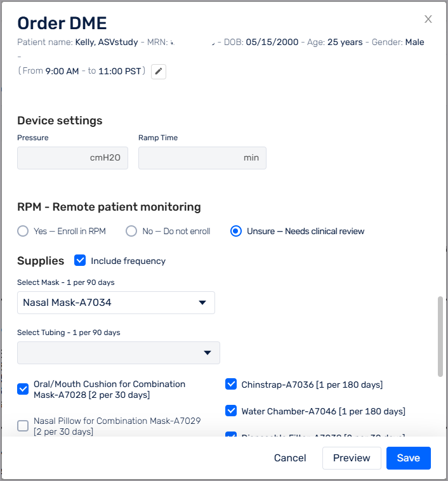Click the 'Select Mask - 1 per 90 days' label
This screenshot has height=481, width=448.
tap(65, 282)
